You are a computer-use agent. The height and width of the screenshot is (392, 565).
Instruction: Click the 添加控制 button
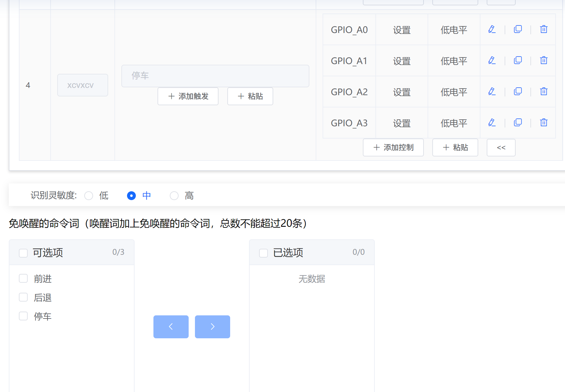tap(393, 147)
